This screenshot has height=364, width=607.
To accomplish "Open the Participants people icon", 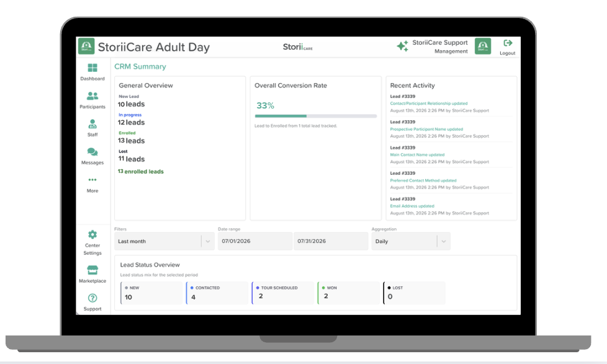I will 92,95.
